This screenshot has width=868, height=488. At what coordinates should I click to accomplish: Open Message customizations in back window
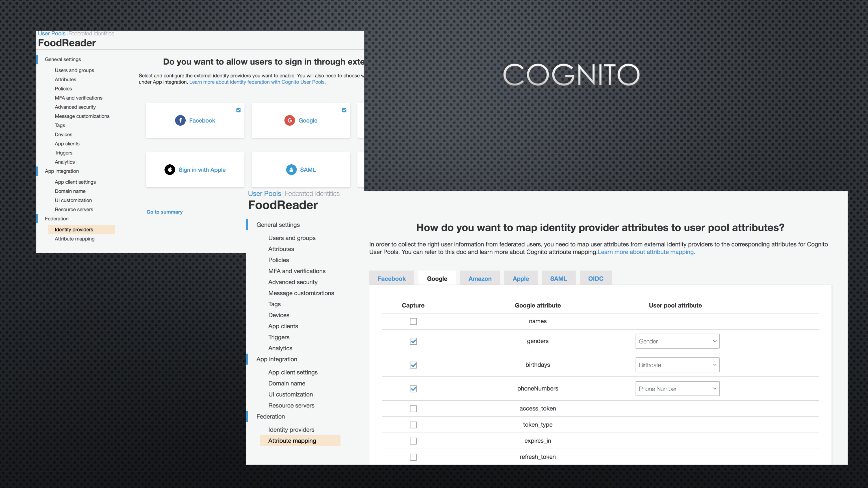tap(82, 116)
